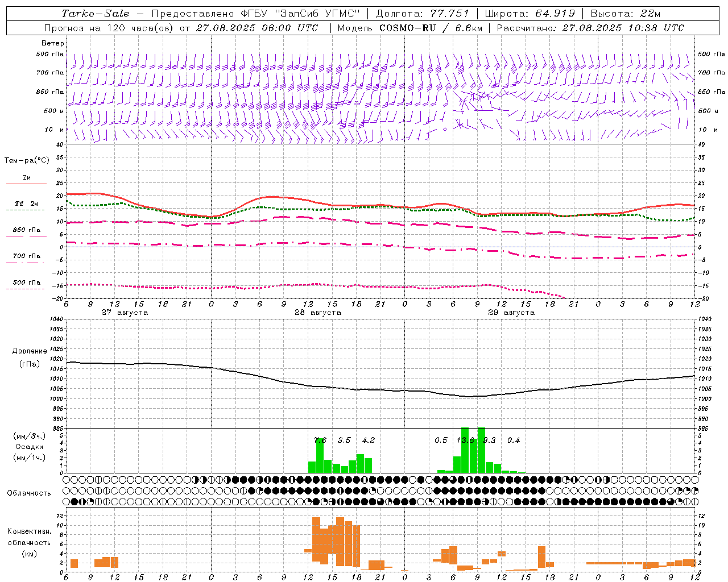
Task: Click the Осадки precipitation panel label
Action: [30, 447]
